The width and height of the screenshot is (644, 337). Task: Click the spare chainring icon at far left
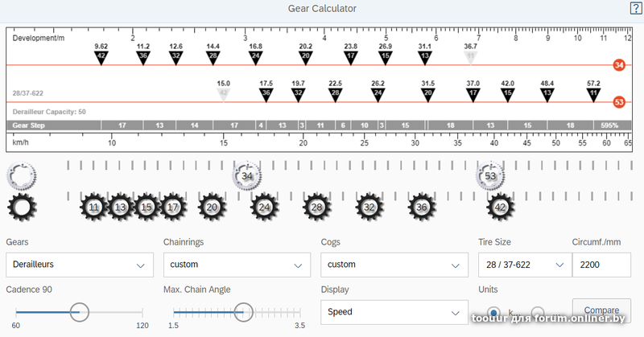19,175
